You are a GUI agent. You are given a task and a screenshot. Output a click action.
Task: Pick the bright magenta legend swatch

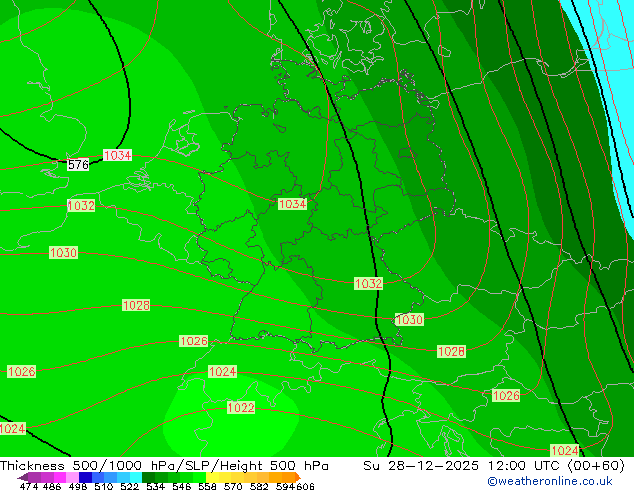(60, 477)
